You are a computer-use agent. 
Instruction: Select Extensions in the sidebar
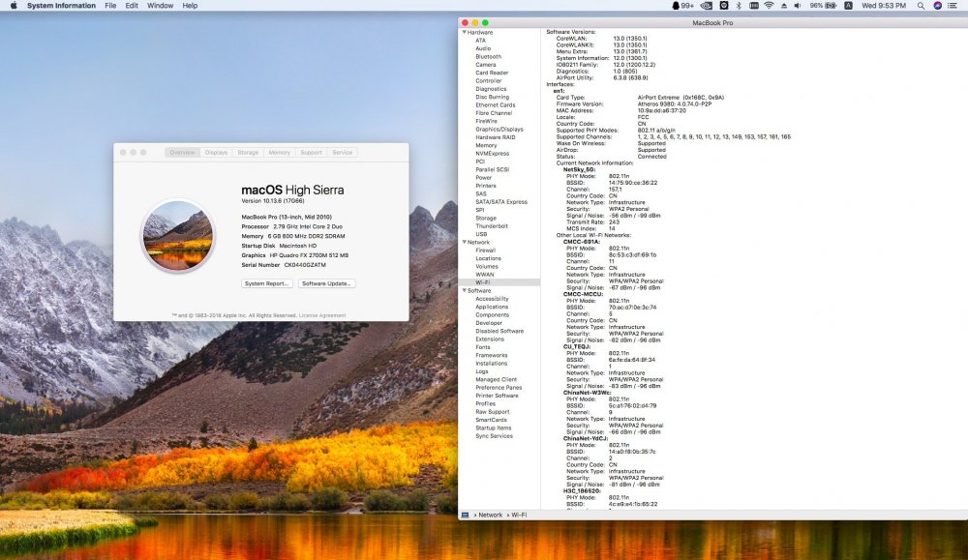(x=490, y=339)
